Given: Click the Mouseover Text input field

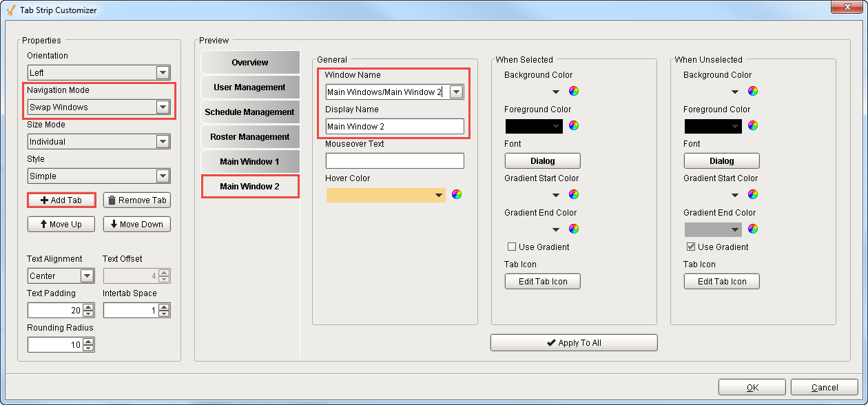Looking at the screenshot, I should (394, 160).
